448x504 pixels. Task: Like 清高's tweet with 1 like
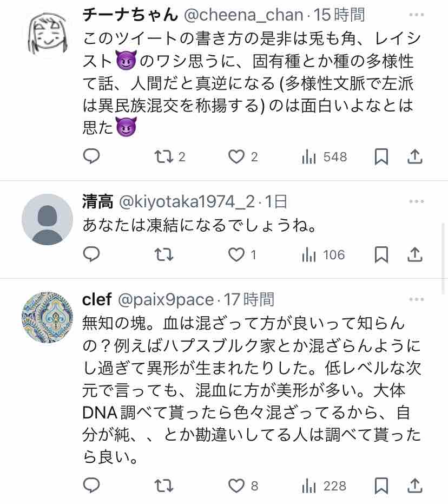pos(236,254)
